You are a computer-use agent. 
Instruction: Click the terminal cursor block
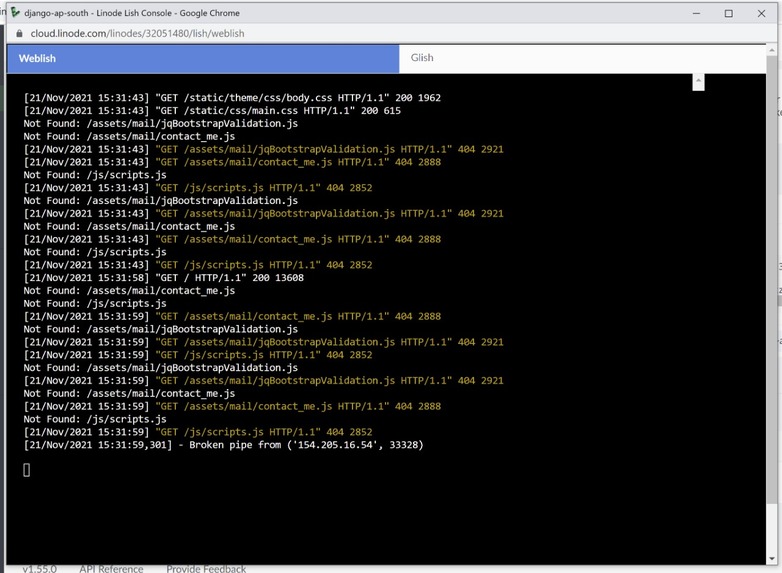(26, 470)
